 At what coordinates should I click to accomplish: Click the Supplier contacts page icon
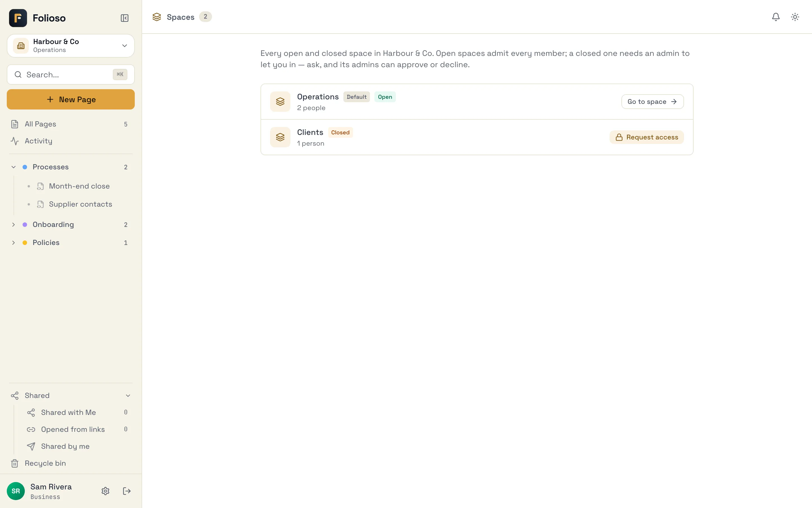[40, 204]
